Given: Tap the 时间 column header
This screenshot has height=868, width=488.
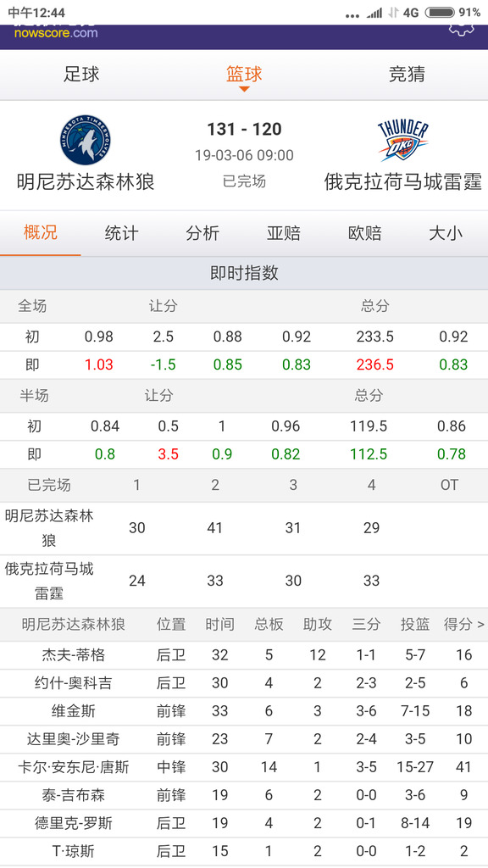Looking at the screenshot, I should tap(219, 625).
